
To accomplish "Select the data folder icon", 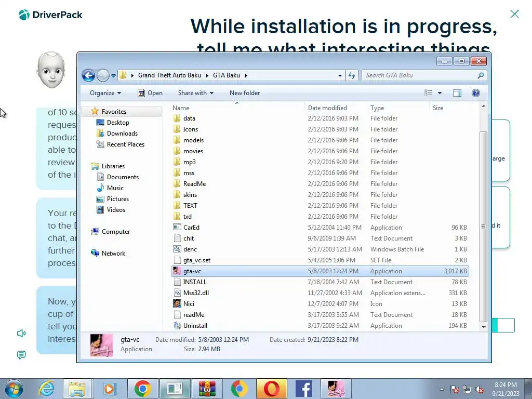I will tap(177, 118).
